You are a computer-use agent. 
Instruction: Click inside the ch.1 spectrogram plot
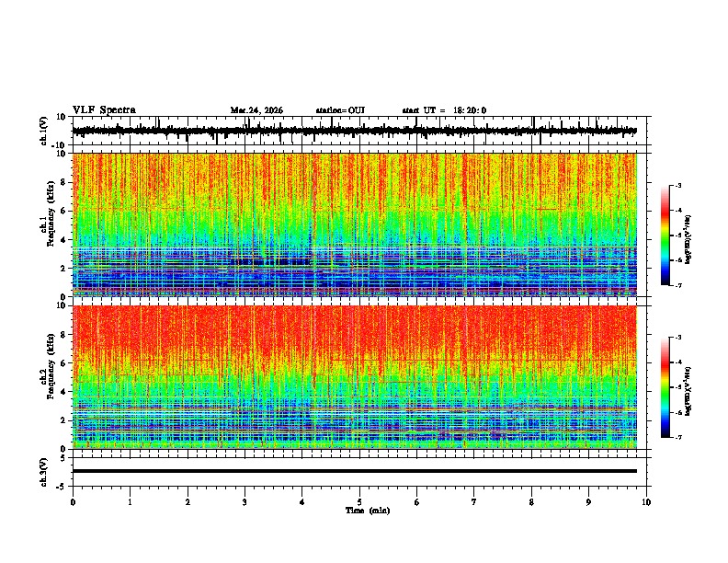(x=354, y=224)
